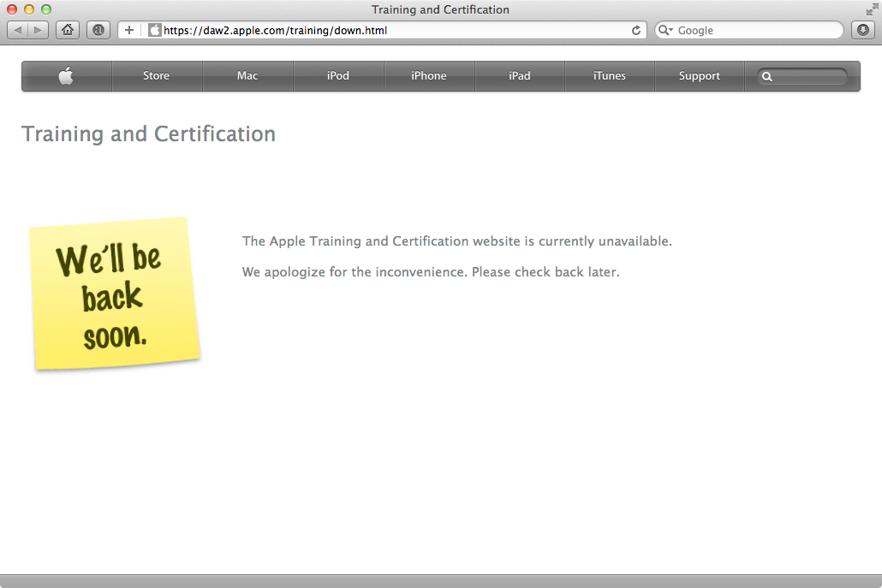Zoom the window with the green button
Screen dimensions: 882x588
tap(46, 9)
